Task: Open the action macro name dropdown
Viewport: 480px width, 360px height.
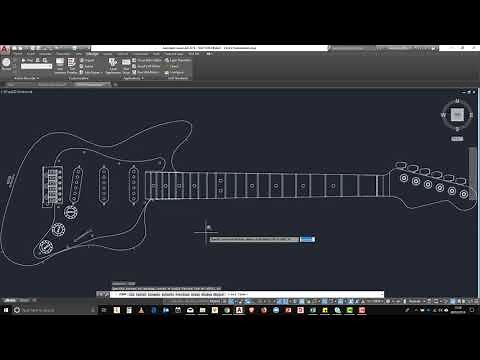Action: (x=37, y=66)
